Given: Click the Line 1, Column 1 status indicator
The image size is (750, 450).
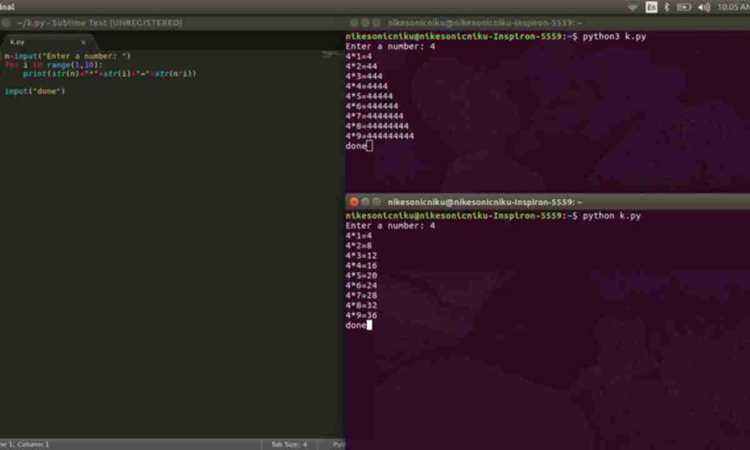Looking at the screenshot, I should click(25, 444).
